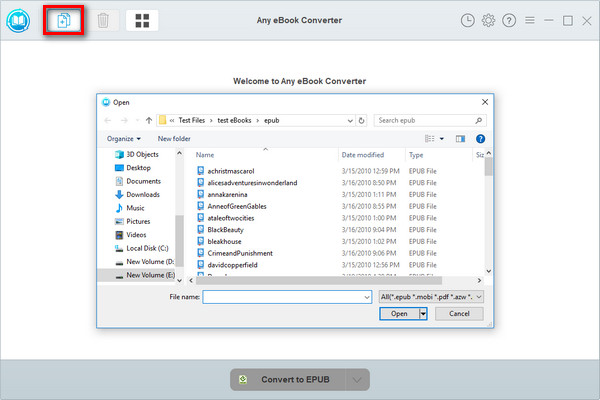Click the Up arrow in Open dialog
Viewport: 600px width, 400px height.
coord(149,120)
